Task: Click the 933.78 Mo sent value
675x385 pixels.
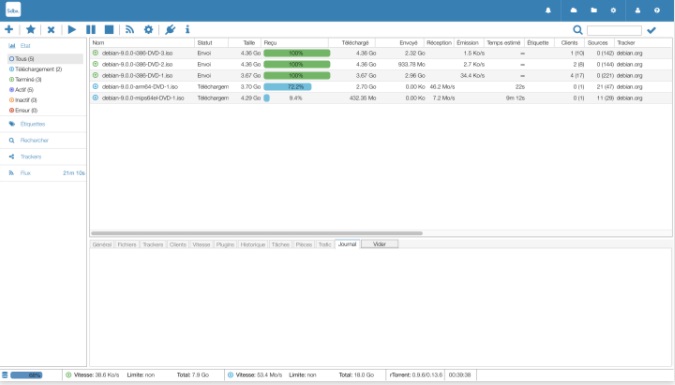Action: pyautogui.click(x=411, y=64)
